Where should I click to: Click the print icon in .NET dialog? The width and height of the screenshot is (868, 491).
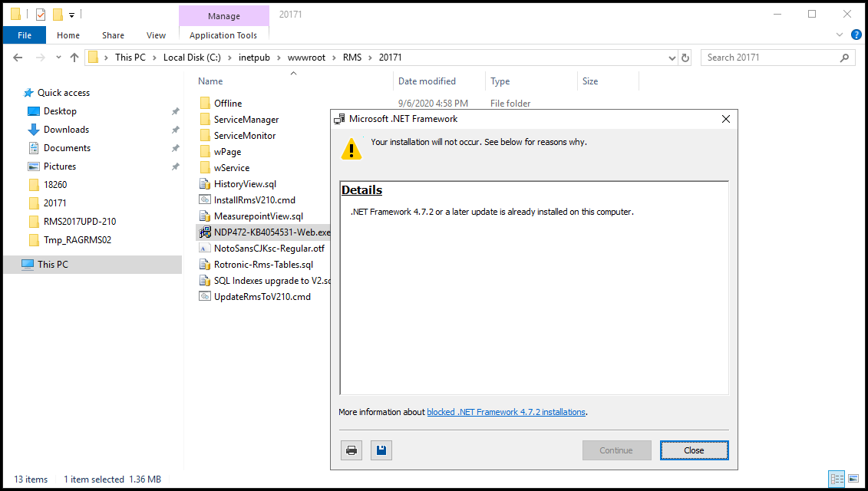pos(351,450)
